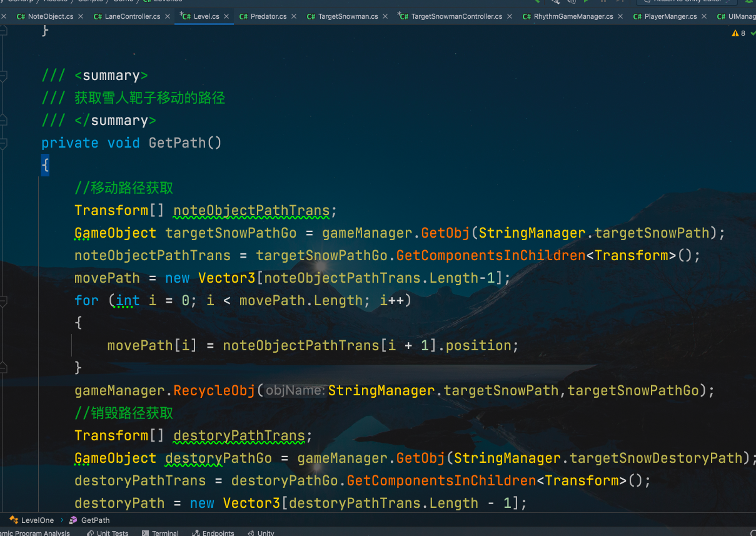
Task: Click the highlighted opening brace of GetPath
Action: (x=45, y=166)
